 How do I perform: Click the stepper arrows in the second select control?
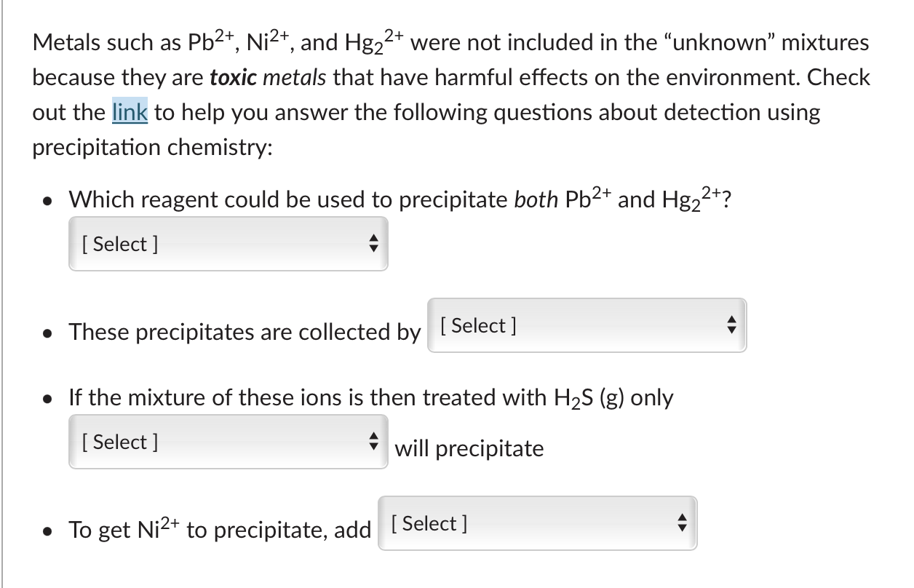click(x=733, y=325)
